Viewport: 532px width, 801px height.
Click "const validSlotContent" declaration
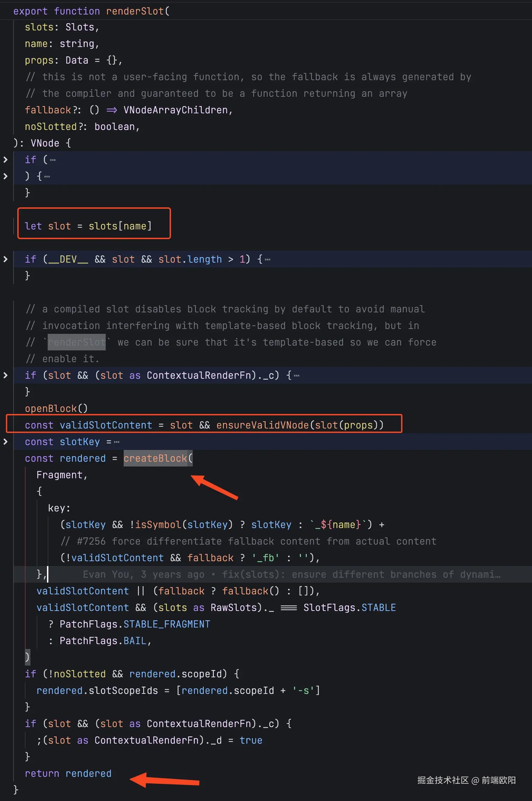click(x=88, y=425)
